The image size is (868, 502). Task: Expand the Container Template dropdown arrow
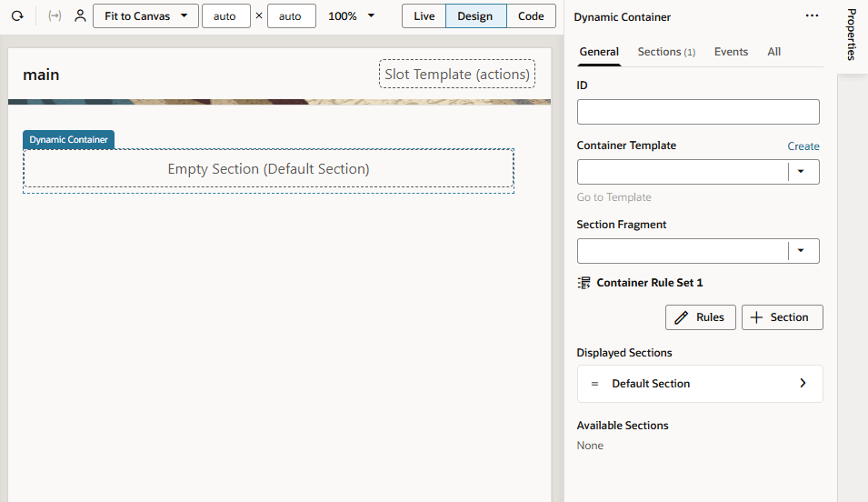[x=801, y=172]
